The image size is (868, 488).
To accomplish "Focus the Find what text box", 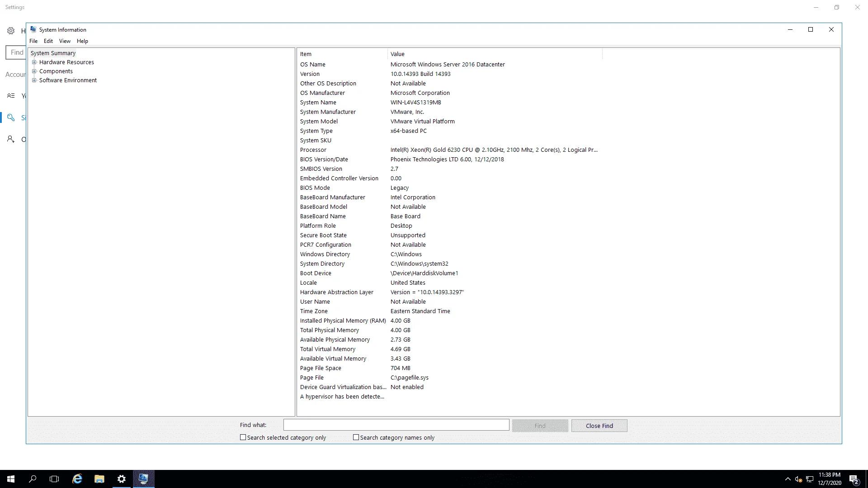I will point(396,425).
